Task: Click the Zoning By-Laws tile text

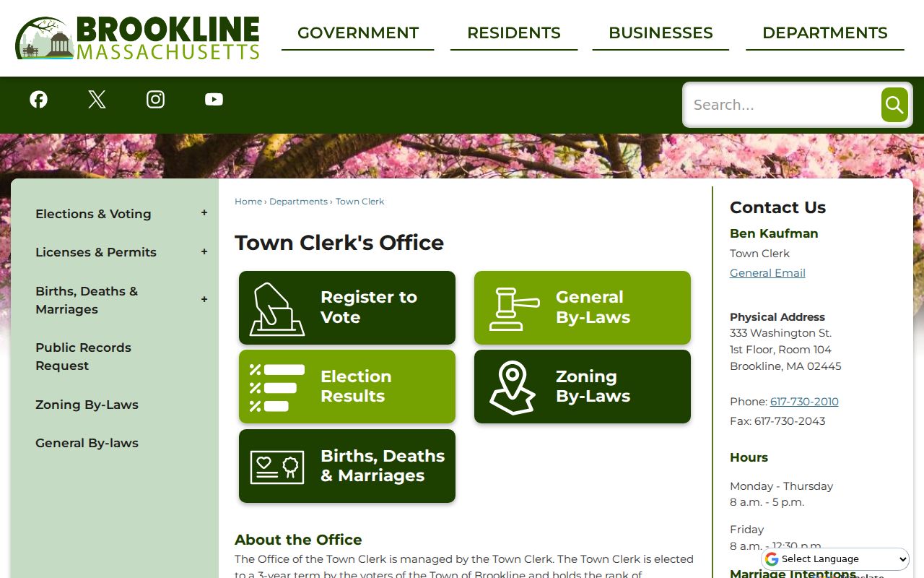Action: [593, 386]
